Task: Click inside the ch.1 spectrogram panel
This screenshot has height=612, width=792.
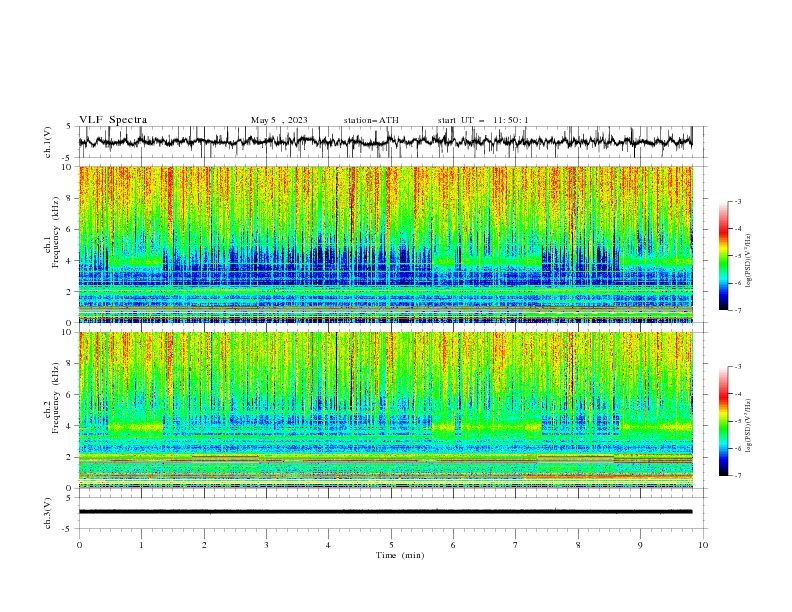Action: [386, 244]
